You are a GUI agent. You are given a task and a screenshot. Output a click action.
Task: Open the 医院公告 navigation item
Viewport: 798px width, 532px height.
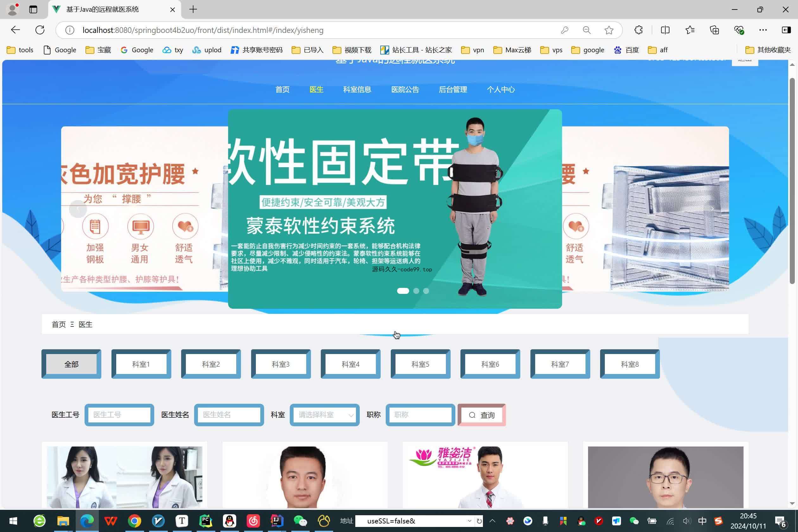(x=405, y=90)
